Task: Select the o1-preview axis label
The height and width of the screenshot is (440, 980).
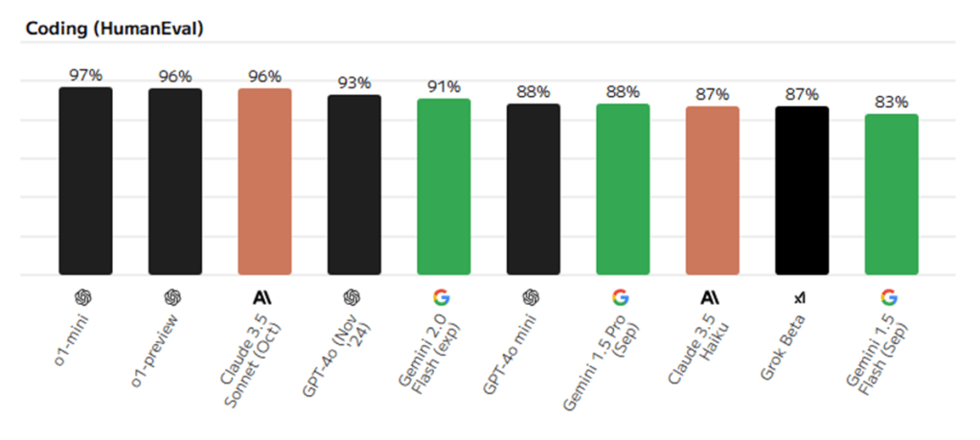Action: pyautogui.click(x=156, y=352)
